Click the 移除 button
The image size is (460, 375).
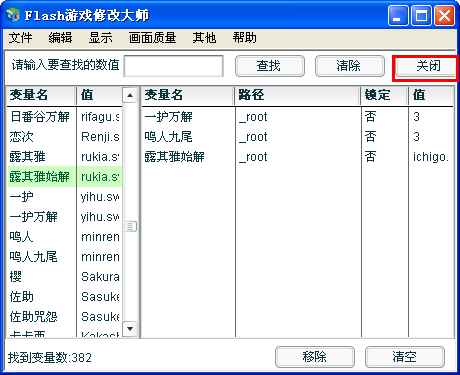coord(315,357)
